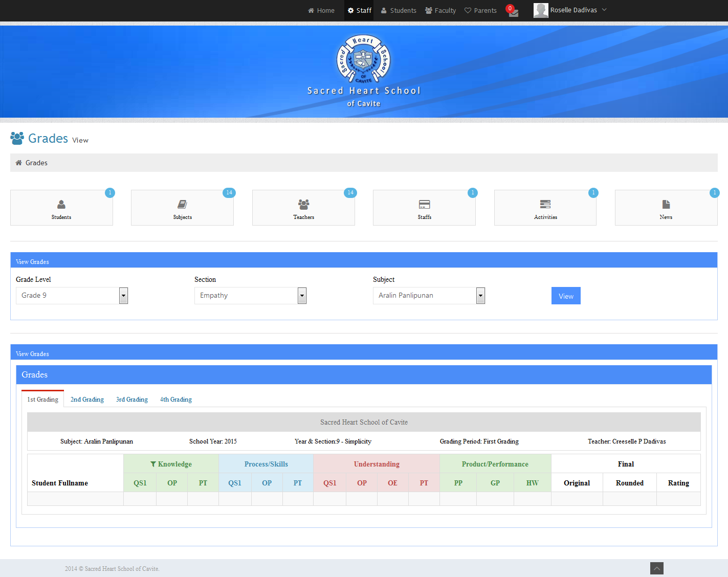Click the red notification count badge
The image size is (728, 577).
[x=510, y=8]
